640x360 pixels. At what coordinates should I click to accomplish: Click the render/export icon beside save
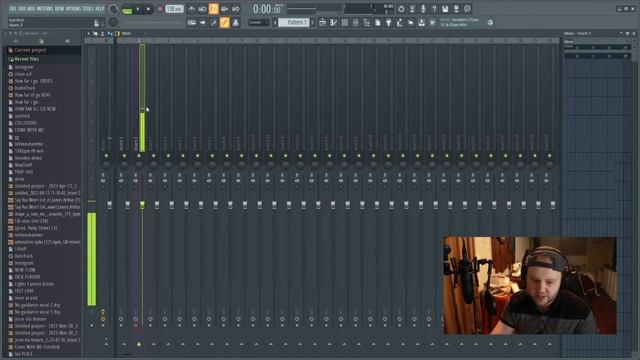click(456, 9)
